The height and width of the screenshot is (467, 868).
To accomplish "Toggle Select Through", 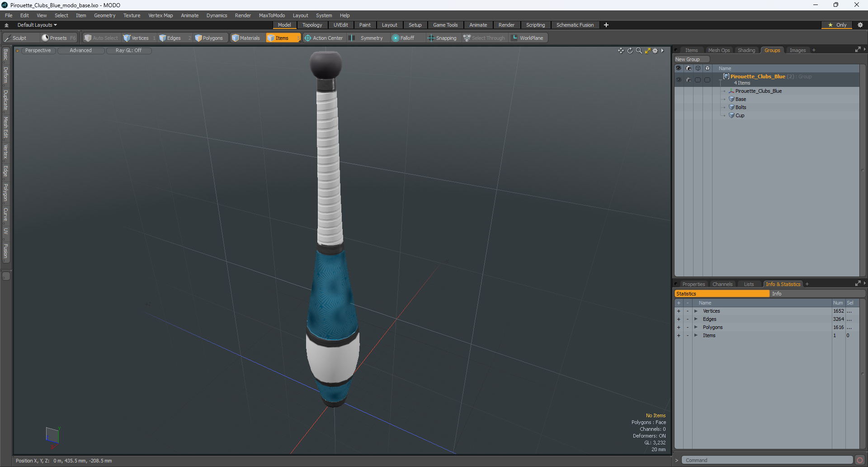I will coord(484,38).
